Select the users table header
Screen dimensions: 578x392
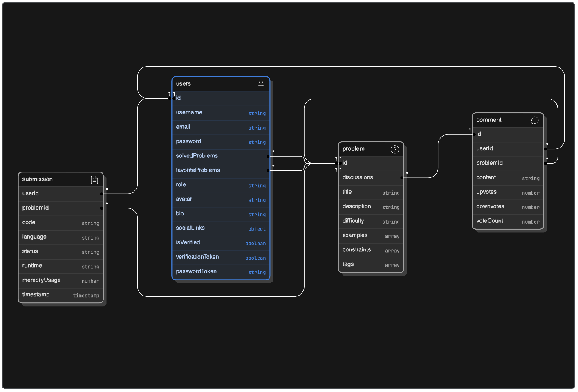click(x=221, y=84)
